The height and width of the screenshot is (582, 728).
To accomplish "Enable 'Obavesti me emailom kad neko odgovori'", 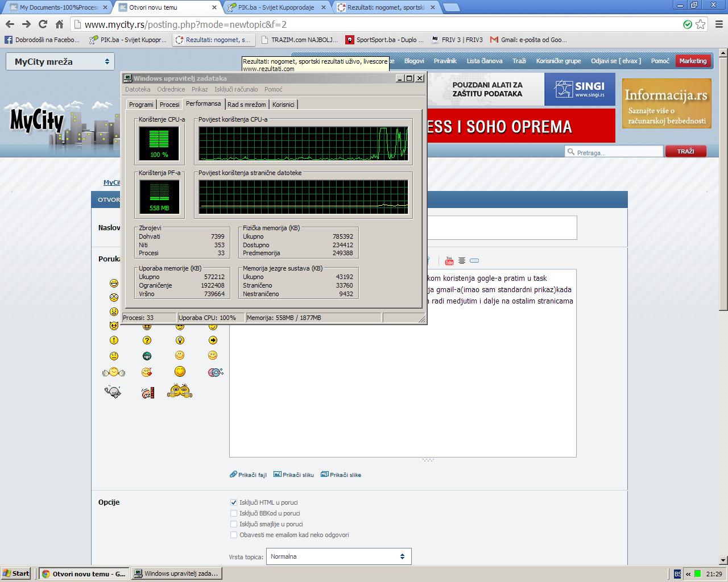I will [x=233, y=535].
